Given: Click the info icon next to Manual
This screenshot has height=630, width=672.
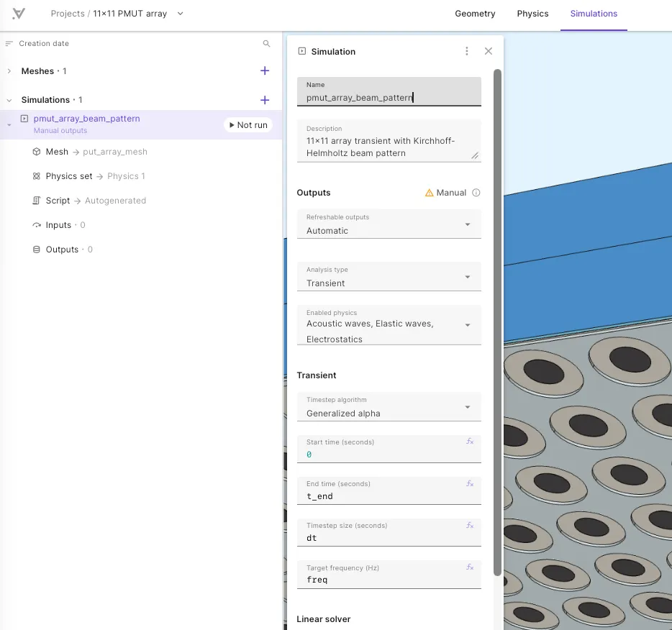Looking at the screenshot, I should [476, 193].
